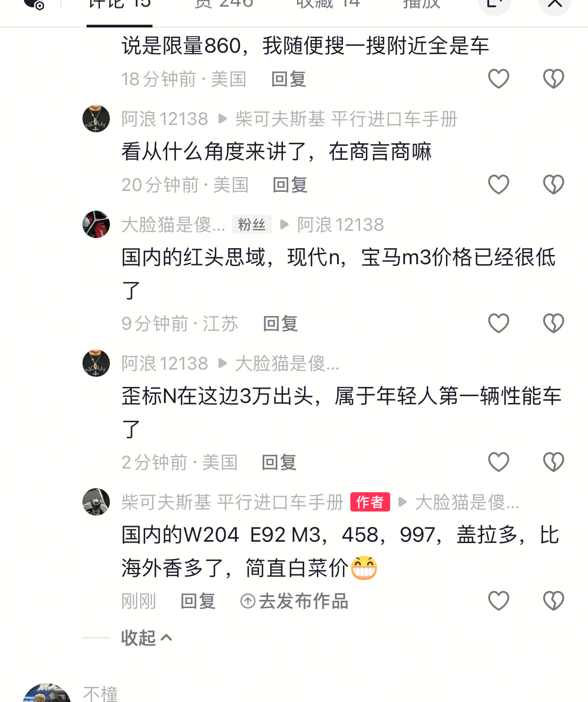The width and height of the screenshot is (588, 702).
Task: Dislike the 歪标N comment
Action: click(x=553, y=462)
